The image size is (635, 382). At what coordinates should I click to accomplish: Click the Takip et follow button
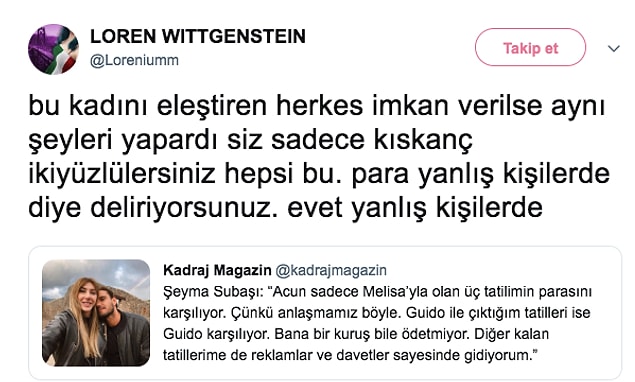[x=530, y=47]
